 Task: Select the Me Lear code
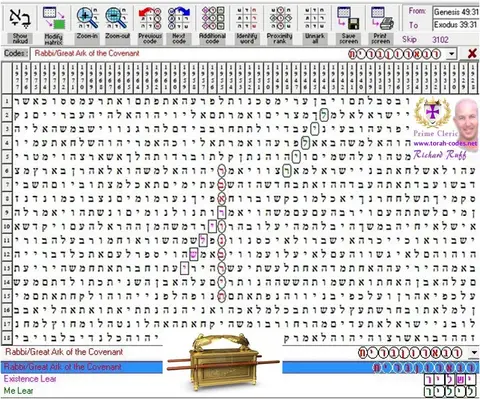[19, 391]
